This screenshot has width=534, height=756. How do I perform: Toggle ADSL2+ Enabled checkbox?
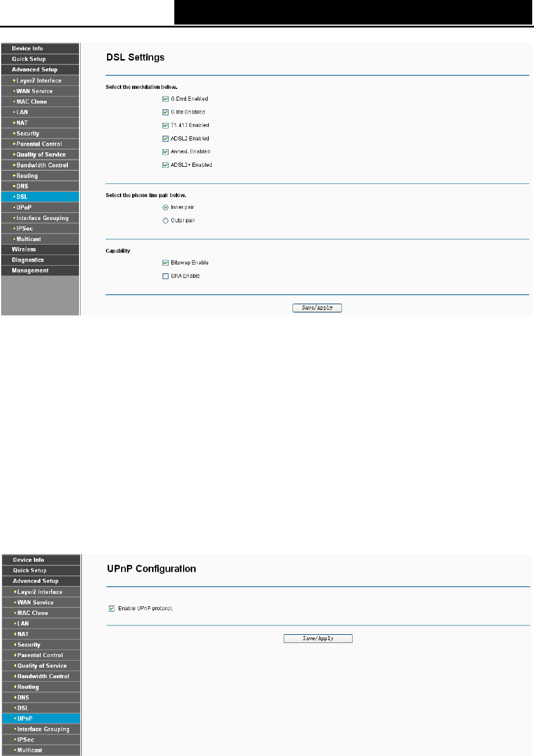click(x=166, y=165)
